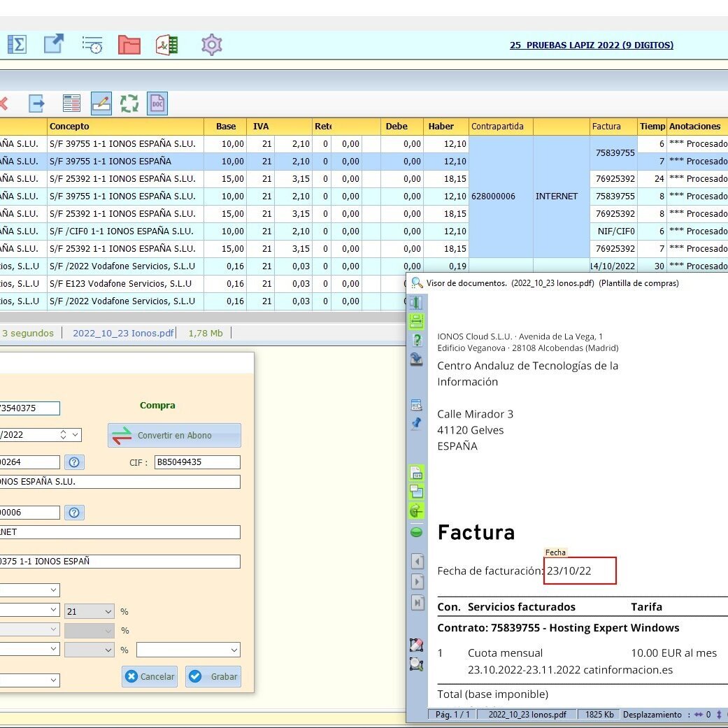This screenshot has width=728, height=728.
Task: Click the PDF to Excel export icon
Action: tap(166, 45)
